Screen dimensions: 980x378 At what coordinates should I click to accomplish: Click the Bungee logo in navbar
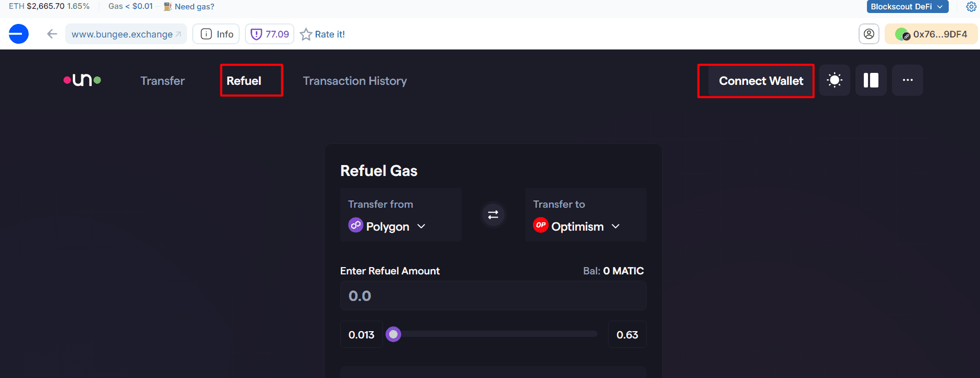pyautogui.click(x=82, y=80)
